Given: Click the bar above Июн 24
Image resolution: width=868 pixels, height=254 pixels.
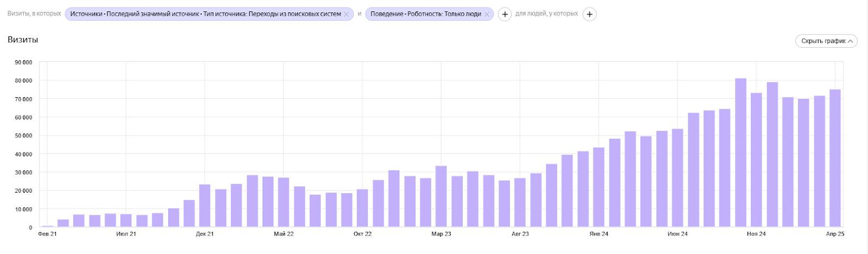Looking at the screenshot, I should click(x=678, y=177).
